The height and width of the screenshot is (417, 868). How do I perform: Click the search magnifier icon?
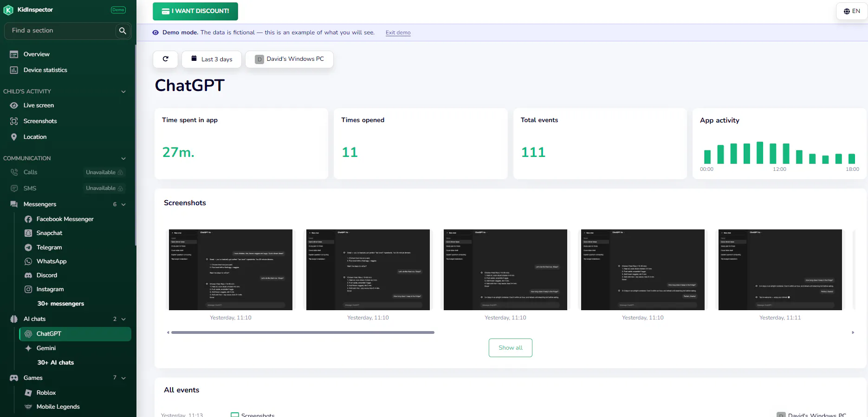(123, 31)
